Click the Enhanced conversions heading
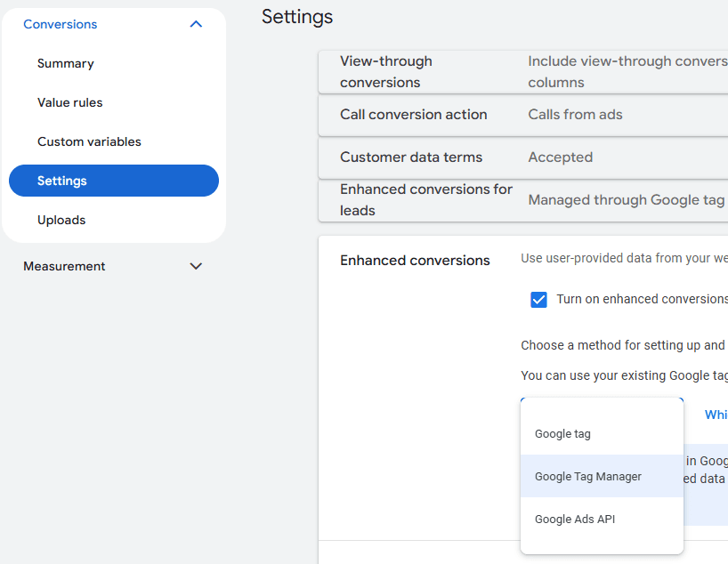 pyautogui.click(x=415, y=261)
